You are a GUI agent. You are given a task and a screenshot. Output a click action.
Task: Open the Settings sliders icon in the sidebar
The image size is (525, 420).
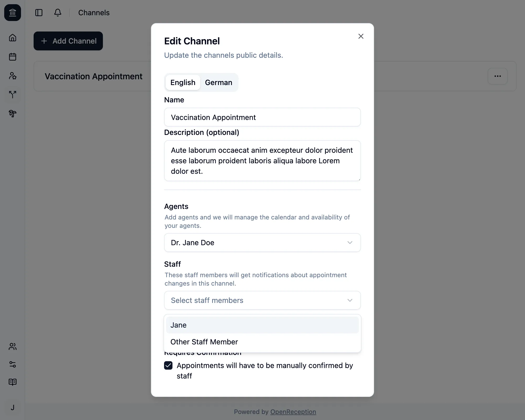click(12, 365)
